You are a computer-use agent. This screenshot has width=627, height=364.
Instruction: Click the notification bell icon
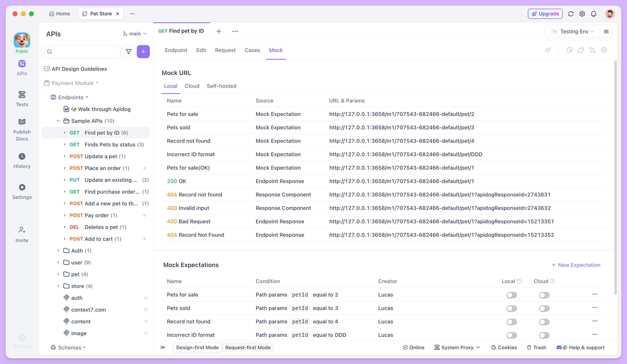point(593,14)
